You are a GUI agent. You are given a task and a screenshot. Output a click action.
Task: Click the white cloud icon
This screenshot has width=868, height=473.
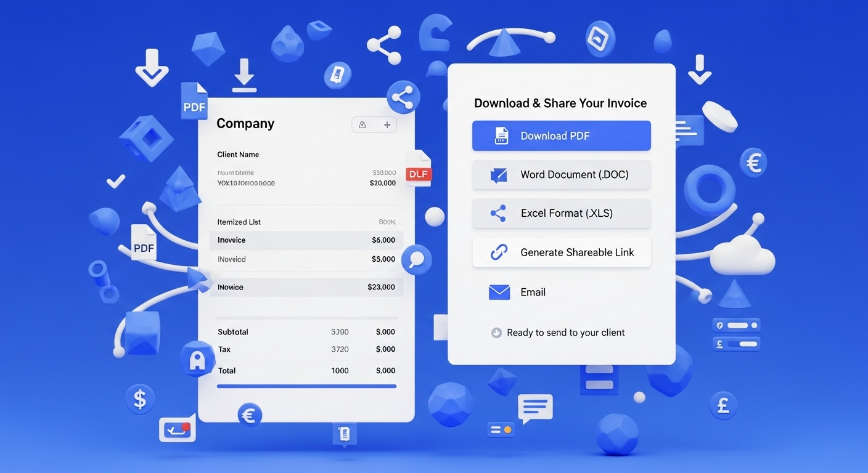pyautogui.click(x=742, y=257)
